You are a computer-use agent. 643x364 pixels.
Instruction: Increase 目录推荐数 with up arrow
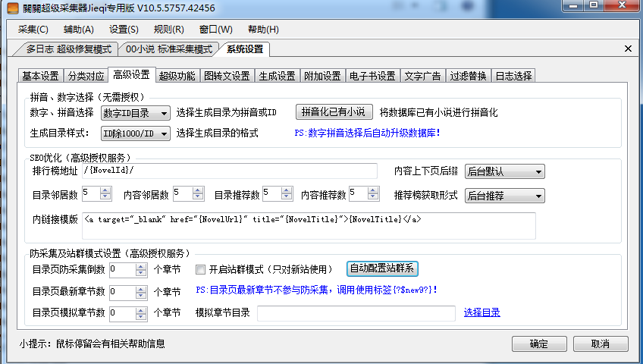pos(287,190)
